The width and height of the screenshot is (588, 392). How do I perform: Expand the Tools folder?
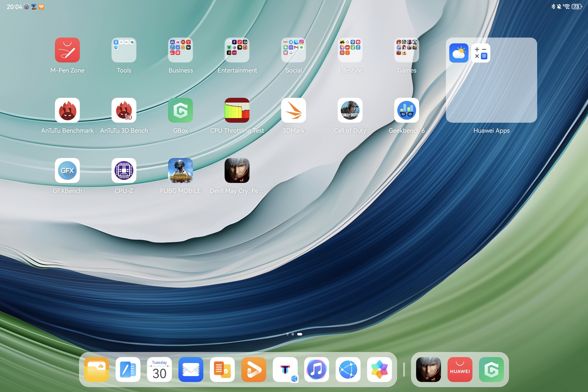(124, 50)
